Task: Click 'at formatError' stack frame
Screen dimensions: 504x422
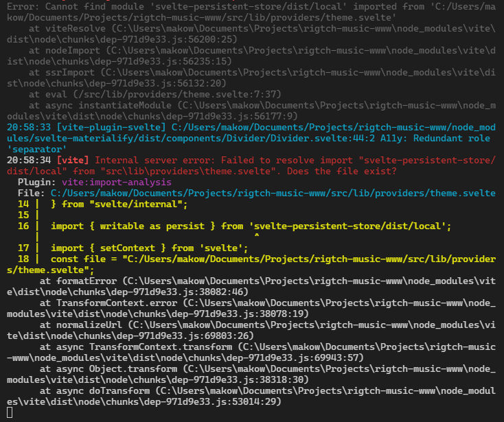Action: coord(78,281)
